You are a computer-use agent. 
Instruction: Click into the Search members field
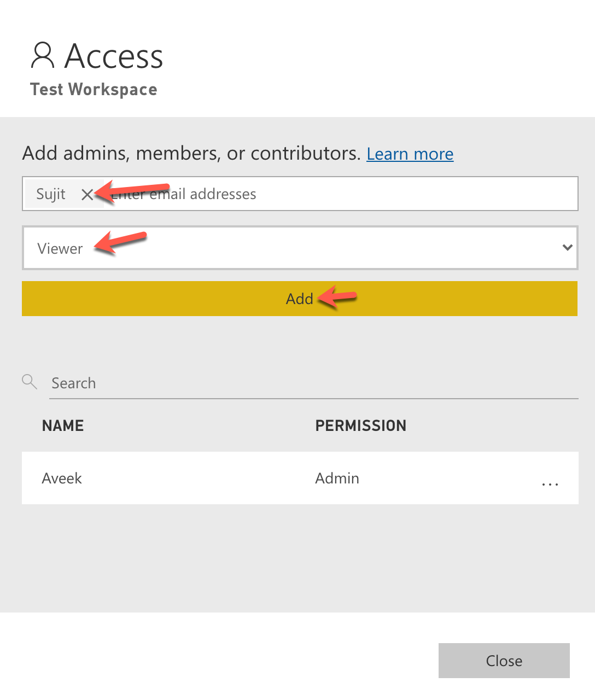312,383
